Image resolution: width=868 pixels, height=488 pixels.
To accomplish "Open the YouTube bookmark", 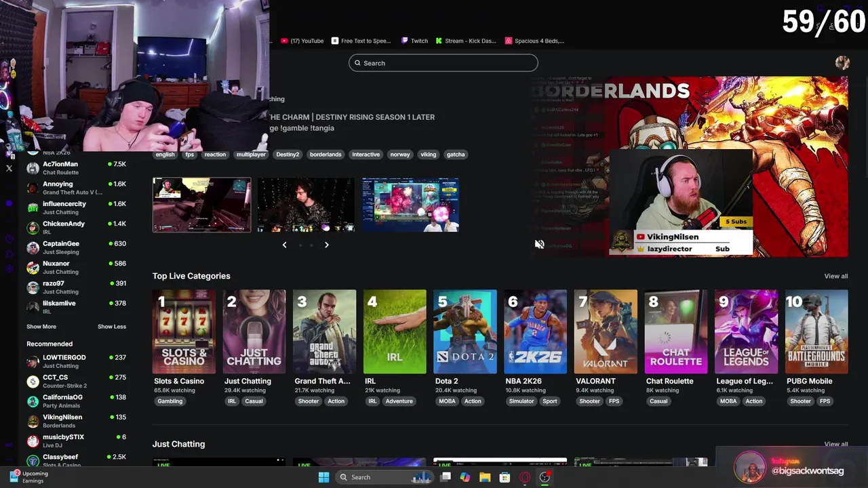I will (302, 41).
